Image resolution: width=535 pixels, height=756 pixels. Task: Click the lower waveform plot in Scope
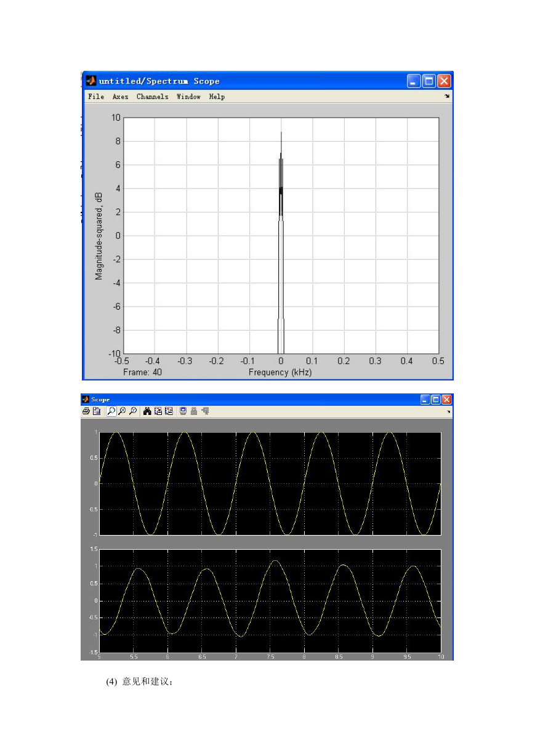coord(270,600)
